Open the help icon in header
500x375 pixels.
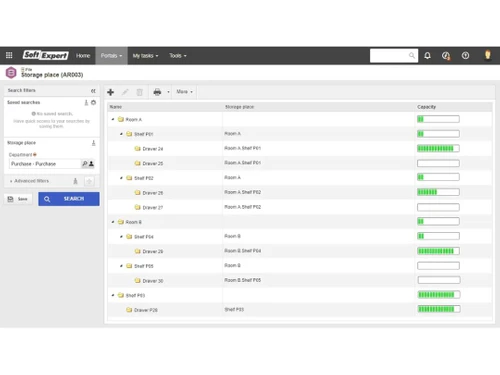(x=465, y=55)
